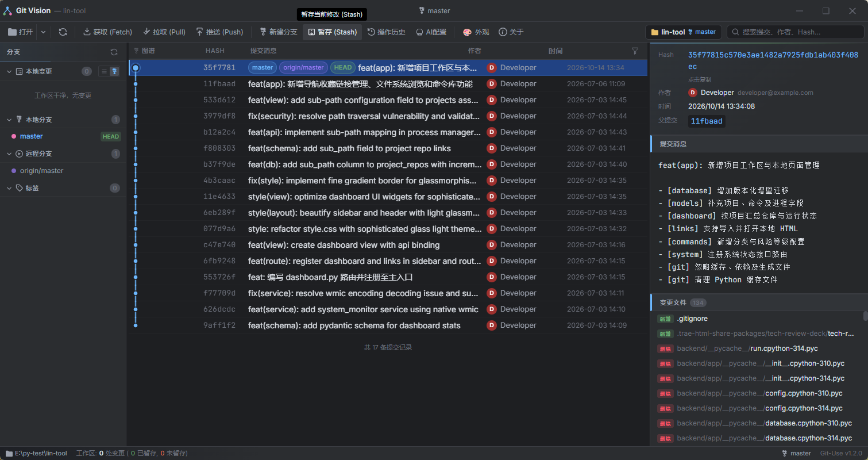868x460 pixels.
Task: Click the master branch indicator in the status bar
Action: tap(796, 453)
